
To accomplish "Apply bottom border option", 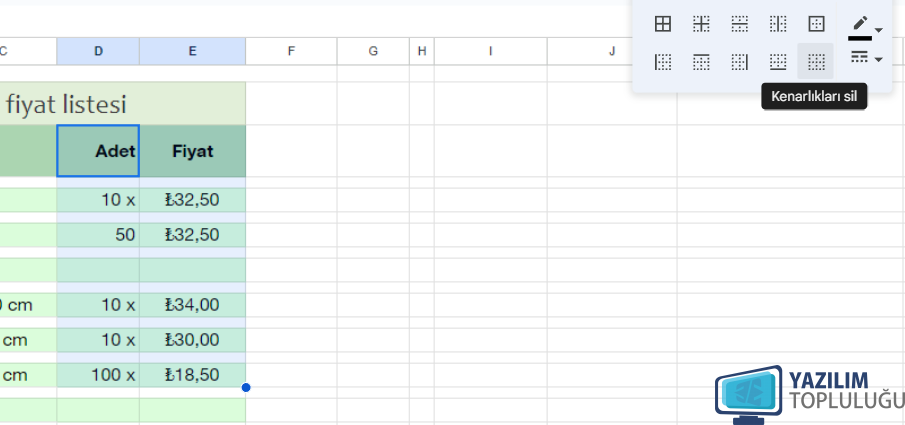I will coord(778,61).
